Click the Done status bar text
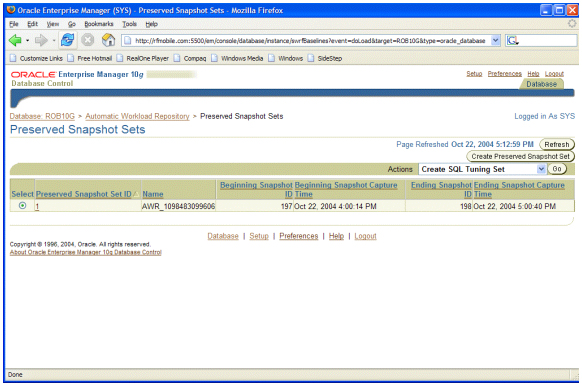 15,375
